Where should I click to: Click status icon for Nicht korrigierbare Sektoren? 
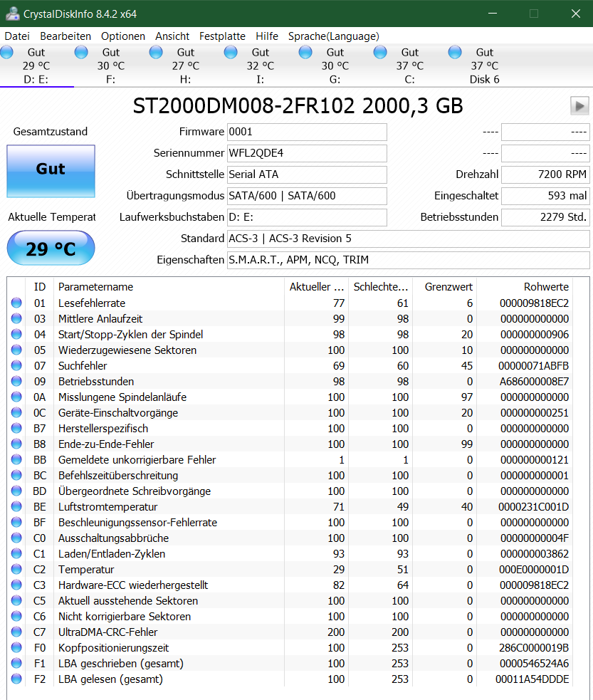pos(16,616)
